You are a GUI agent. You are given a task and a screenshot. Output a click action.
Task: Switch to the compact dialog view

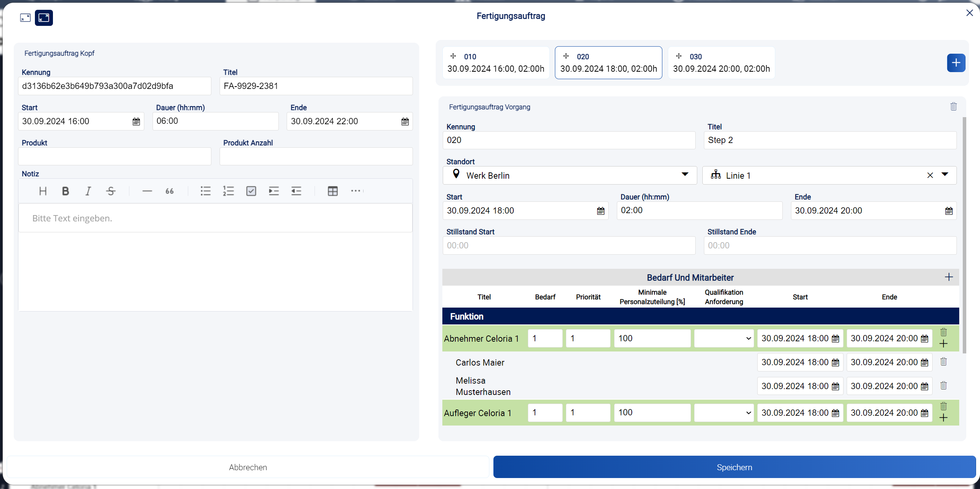(x=25, y=18)
